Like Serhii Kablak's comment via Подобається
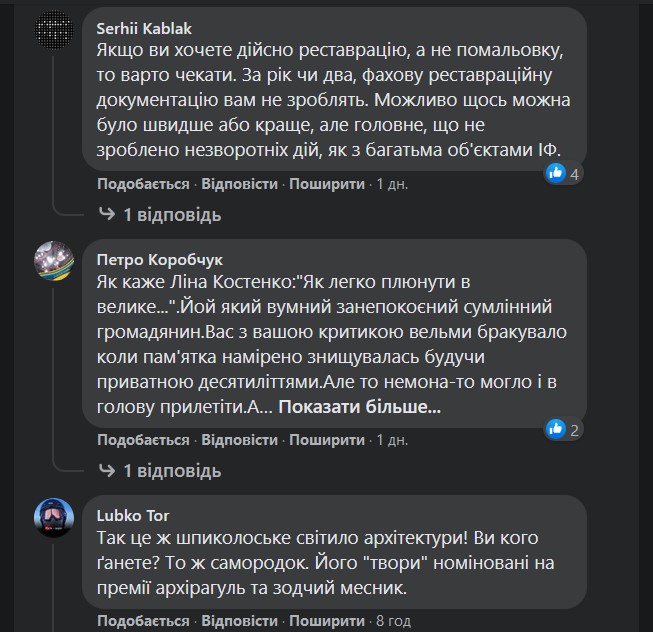Viewport: 653px width, 632px height. coord(143,184)
